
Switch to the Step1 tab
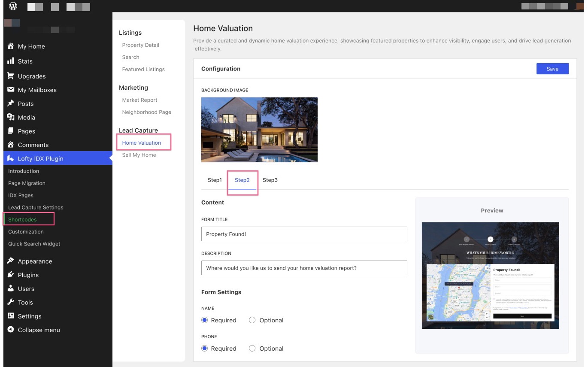pos(215,180)
